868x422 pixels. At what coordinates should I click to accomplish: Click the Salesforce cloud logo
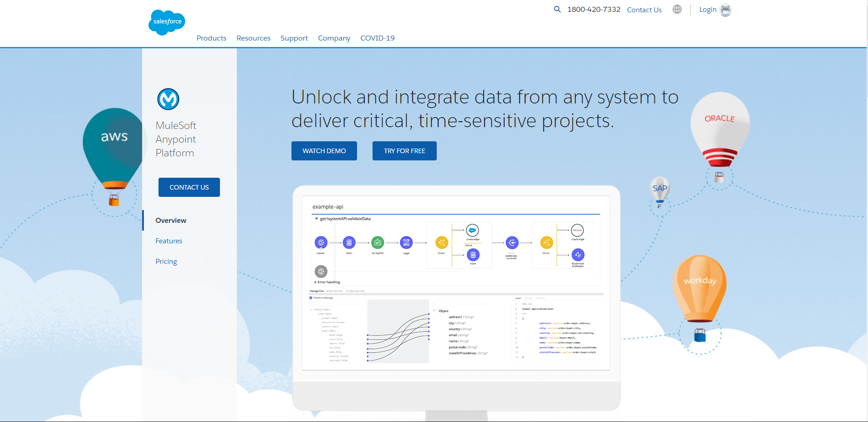[x=167, y=22]
